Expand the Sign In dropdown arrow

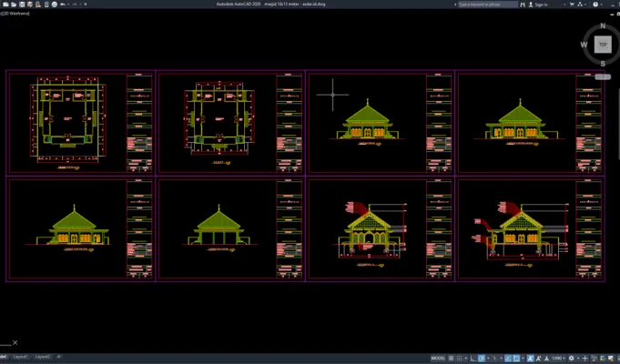pos(564,5)
